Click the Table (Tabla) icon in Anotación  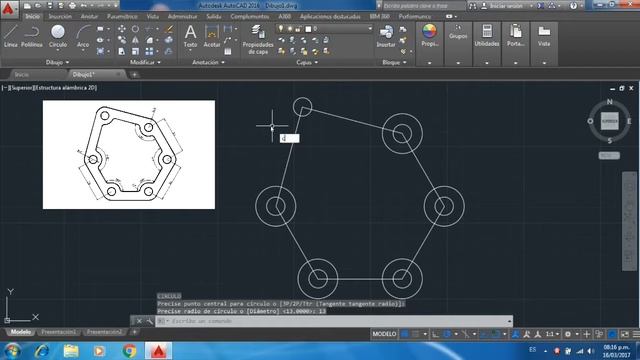[x=228, y=51]
